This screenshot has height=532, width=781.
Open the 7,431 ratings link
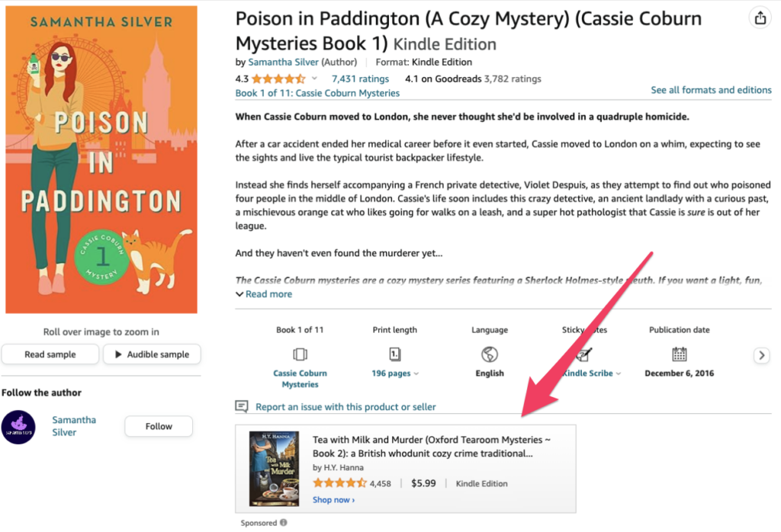pos(360,79)
